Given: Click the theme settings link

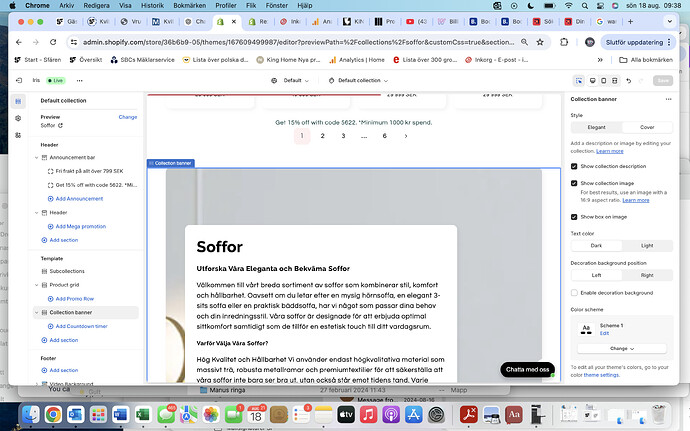Looking at the screenshot, I should [x=601, y=375].
